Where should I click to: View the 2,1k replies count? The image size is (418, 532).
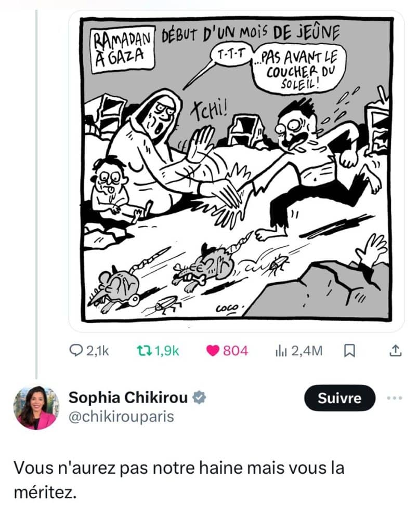click(98, 351)
